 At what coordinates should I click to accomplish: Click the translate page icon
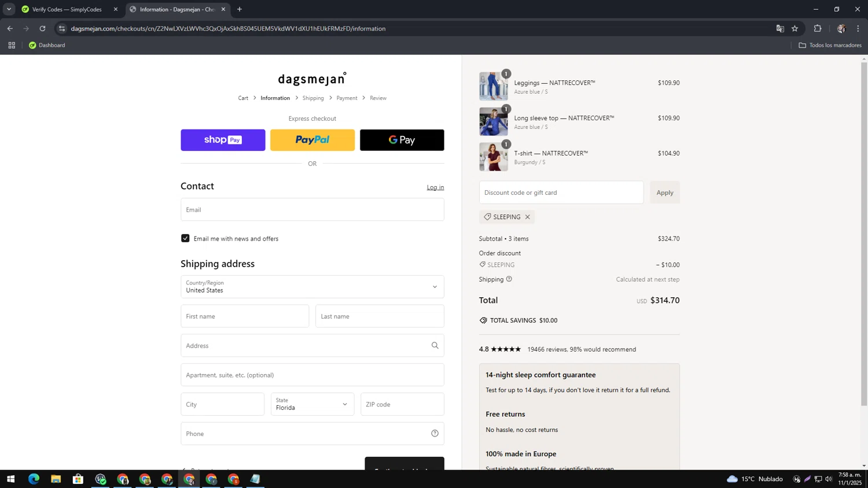click(x=780, y=28)
